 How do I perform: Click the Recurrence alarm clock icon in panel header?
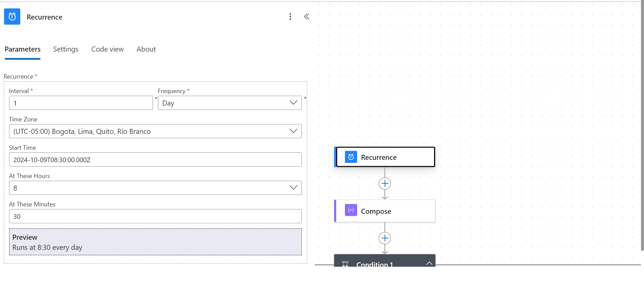click(x=12, y=17)
